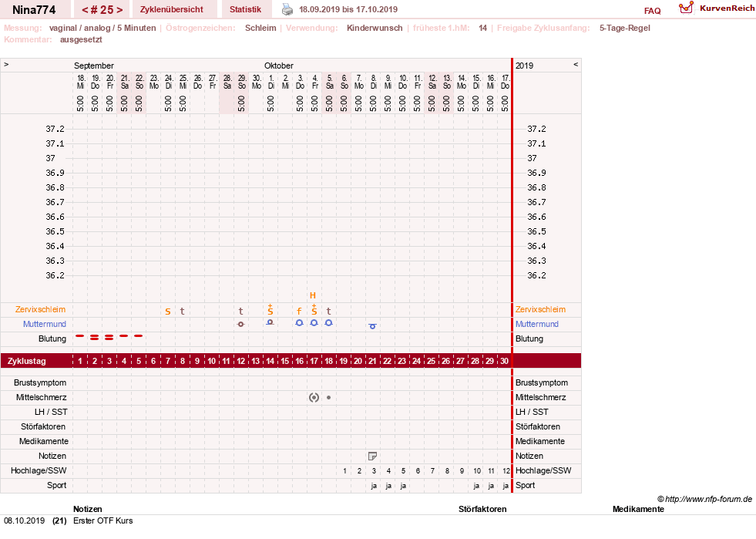
Task: Select cycle day 14 in Zyklustag bar
Action: (x=270, y=361)
